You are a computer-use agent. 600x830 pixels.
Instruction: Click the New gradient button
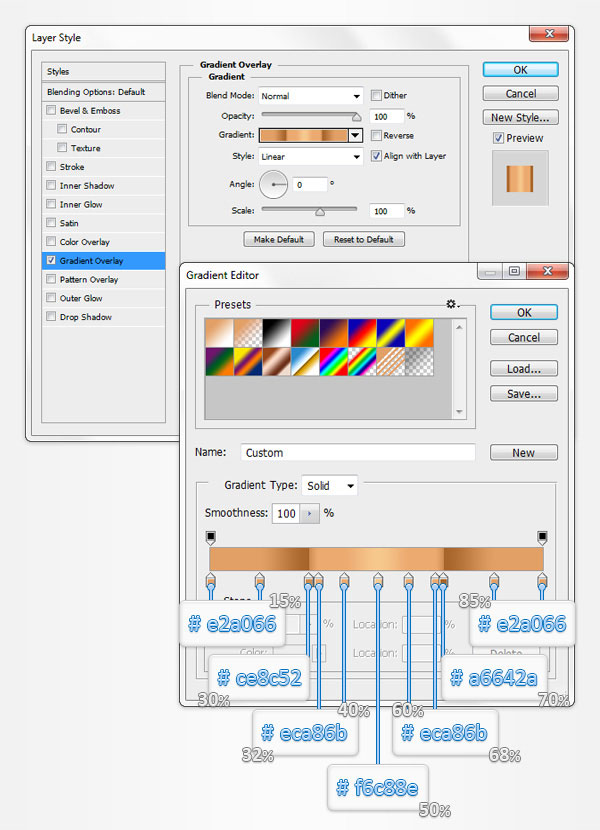[524, 453]
